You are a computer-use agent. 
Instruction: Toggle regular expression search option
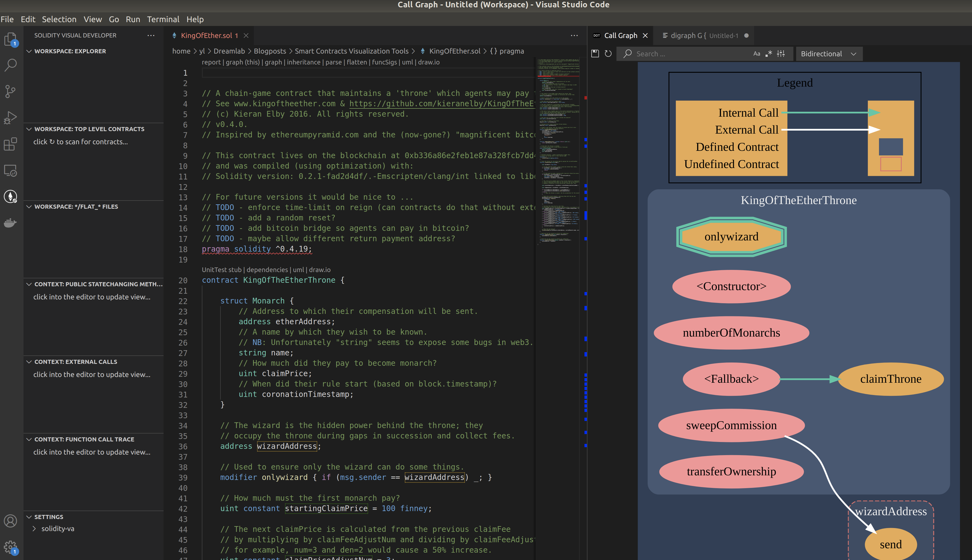tap(768, 54)
